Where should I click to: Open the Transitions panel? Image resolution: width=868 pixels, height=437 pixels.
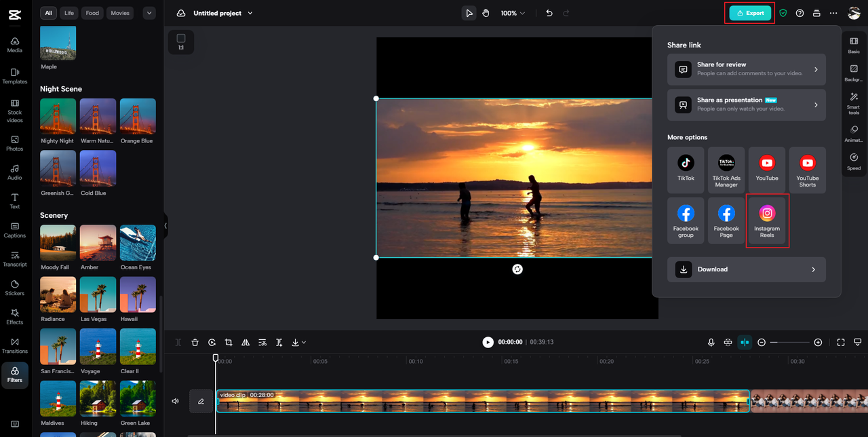pyautogui.click(x=14, y=345)
